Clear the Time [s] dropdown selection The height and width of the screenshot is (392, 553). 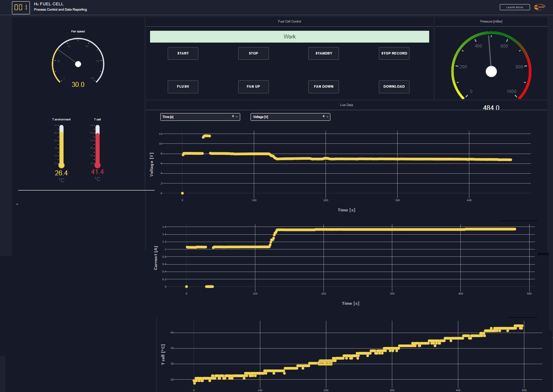click(x=233, y=116)
